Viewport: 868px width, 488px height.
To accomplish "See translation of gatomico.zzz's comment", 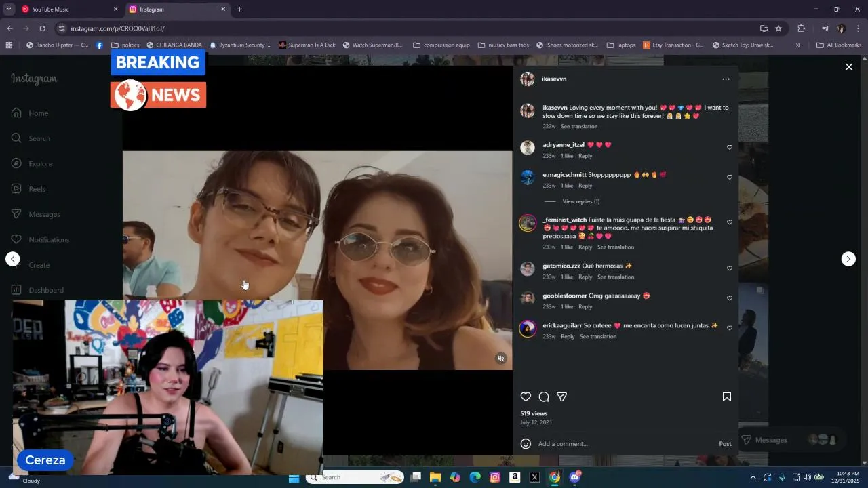I will [616, 277].
